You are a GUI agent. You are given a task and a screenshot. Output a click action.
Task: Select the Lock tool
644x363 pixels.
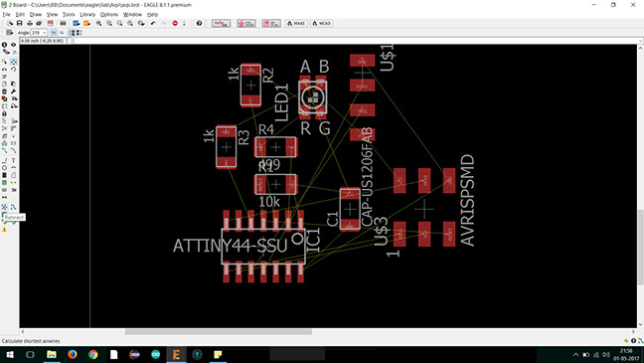(x=5, y=113)
